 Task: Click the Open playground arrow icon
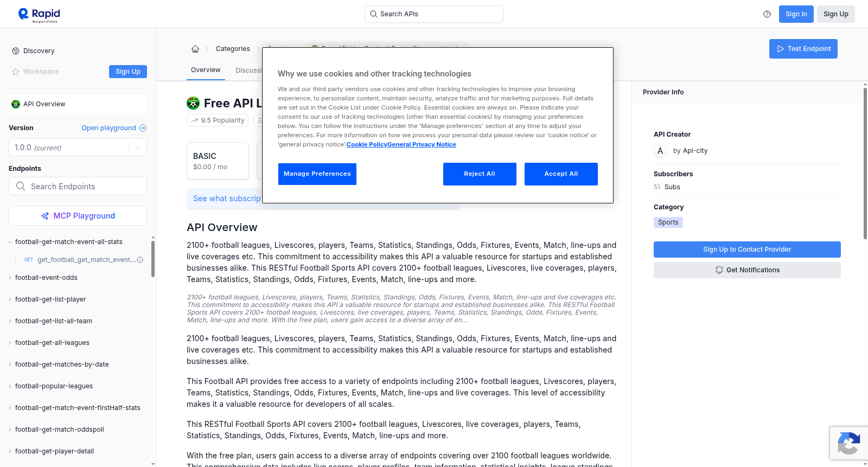coord(143,128)
